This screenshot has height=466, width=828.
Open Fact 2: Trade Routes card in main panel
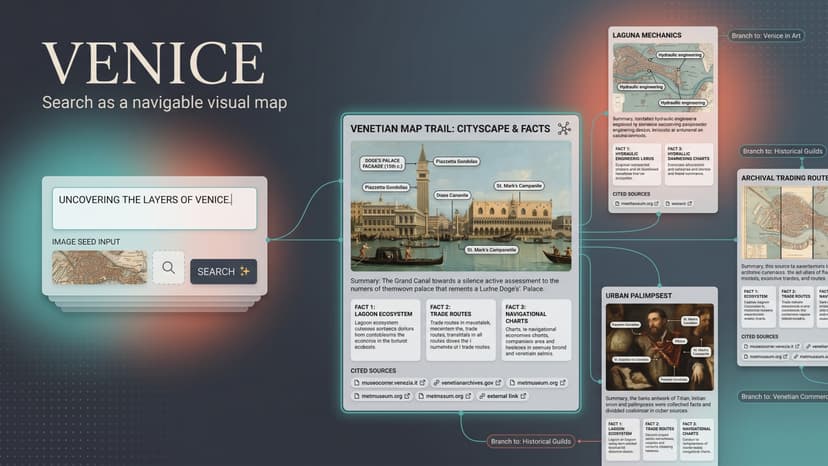click(x=461, y=330)
